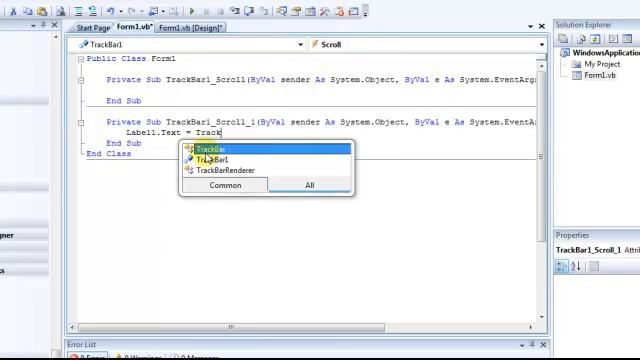Click the Copy toolbar icon
The width and height of the screenshot is (640, 360).
click(28, 11)
